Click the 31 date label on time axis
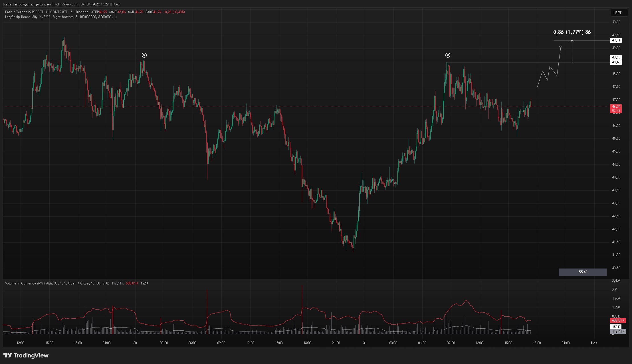This screenshot has height=364, width=632. (x=365, y=343)
